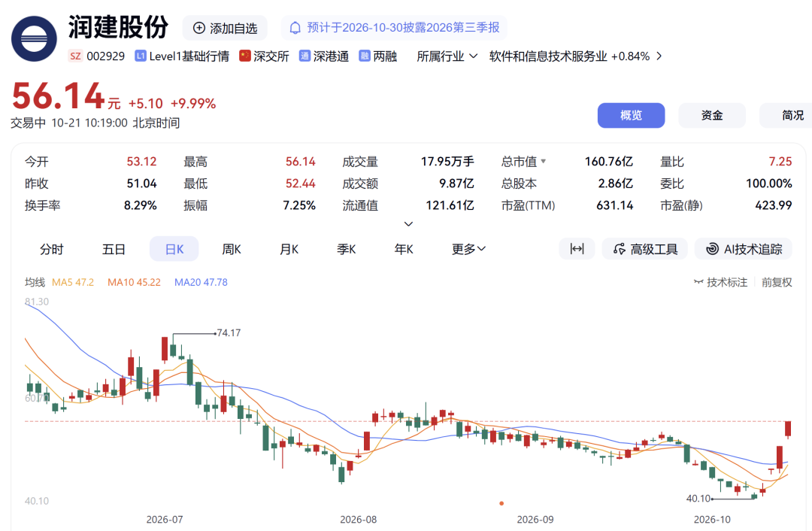Click the 添加自选 button

point(225,28)
